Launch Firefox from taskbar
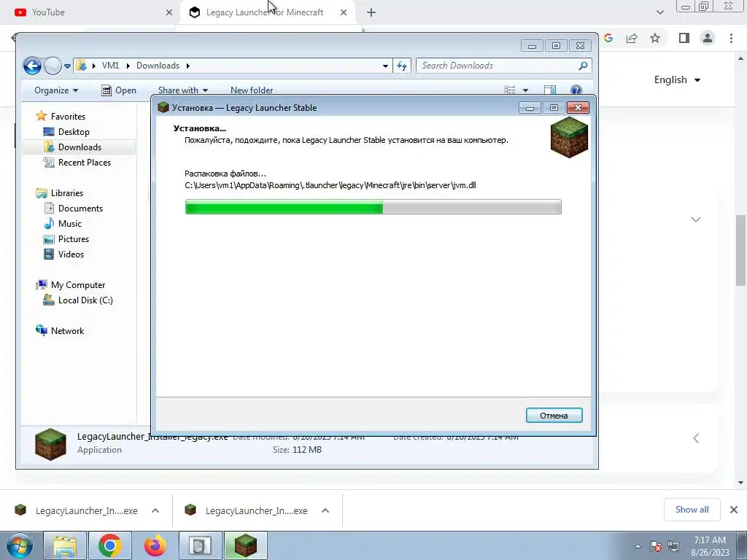This screenshot has height=560, width=747. click(x=155, y=545)
